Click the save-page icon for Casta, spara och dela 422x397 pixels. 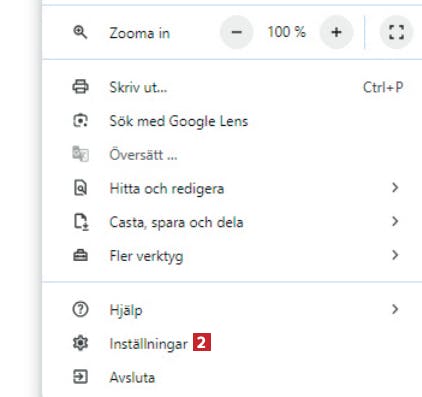(x=81, y=222)
